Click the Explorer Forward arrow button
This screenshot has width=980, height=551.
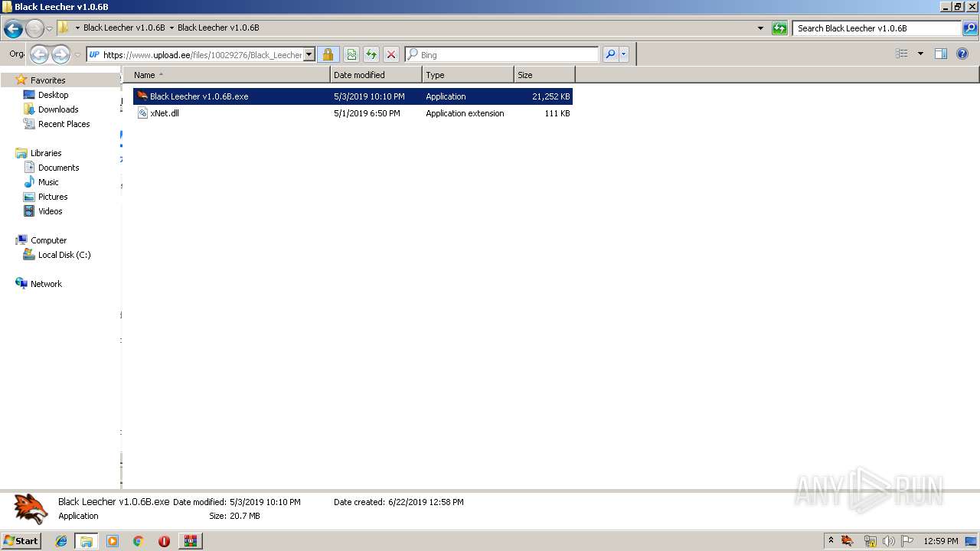[x=34, y=29]
